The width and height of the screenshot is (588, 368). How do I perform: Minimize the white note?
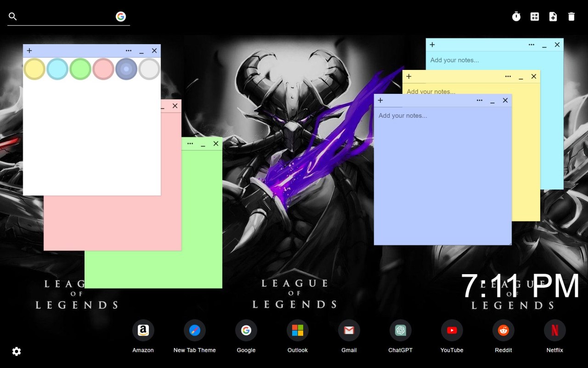pos(141,51)
